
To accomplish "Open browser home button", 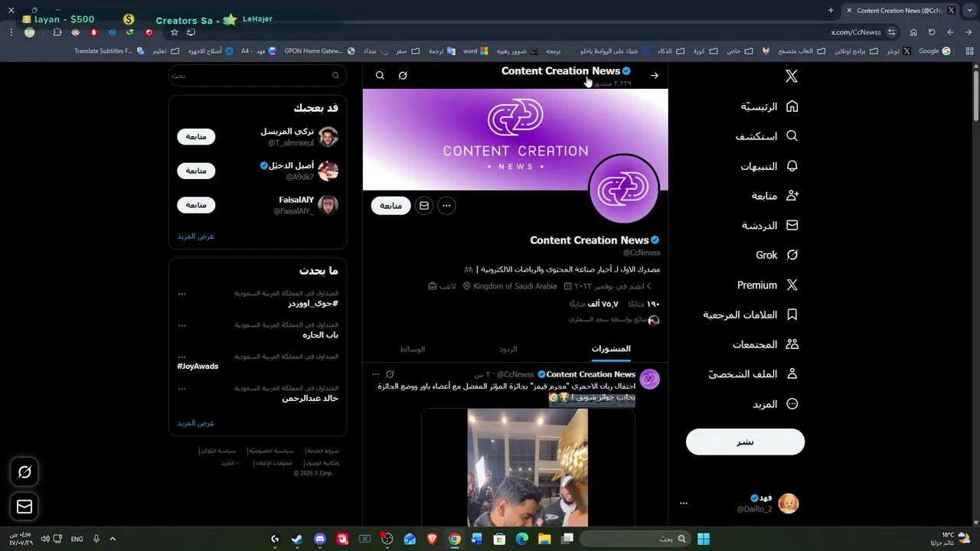I will point(913,32).
